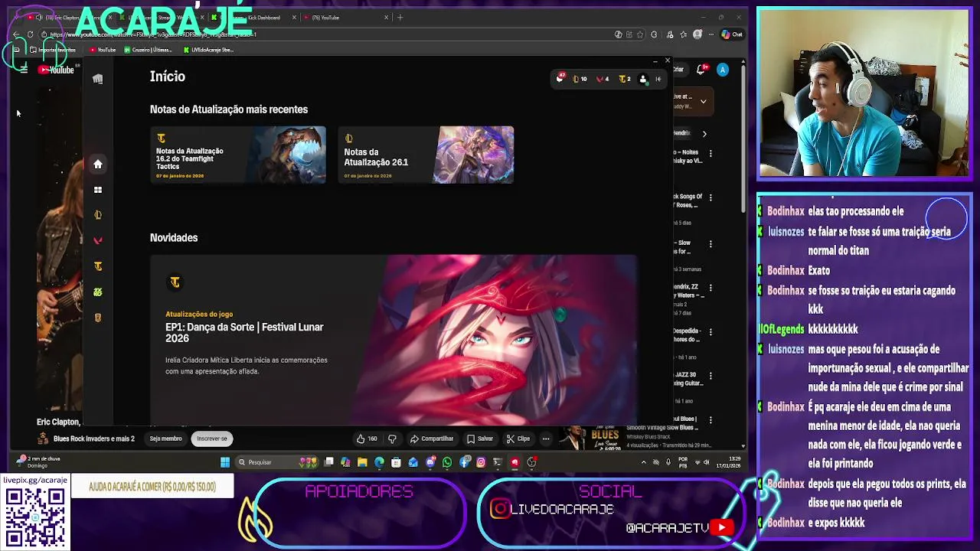The width and height of the screenshot is (980, 551).
Task: Switch to the Eric Clapton browser tab
Action: [x=73, y=18]
